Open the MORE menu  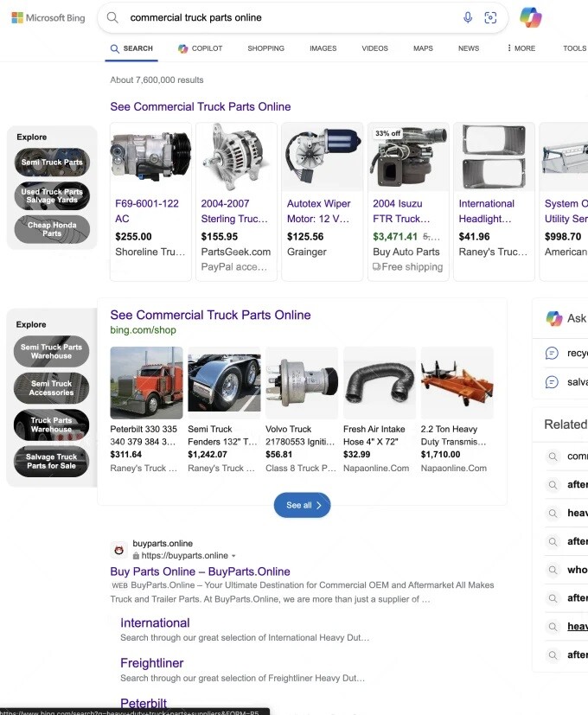(x=521, y=48)
